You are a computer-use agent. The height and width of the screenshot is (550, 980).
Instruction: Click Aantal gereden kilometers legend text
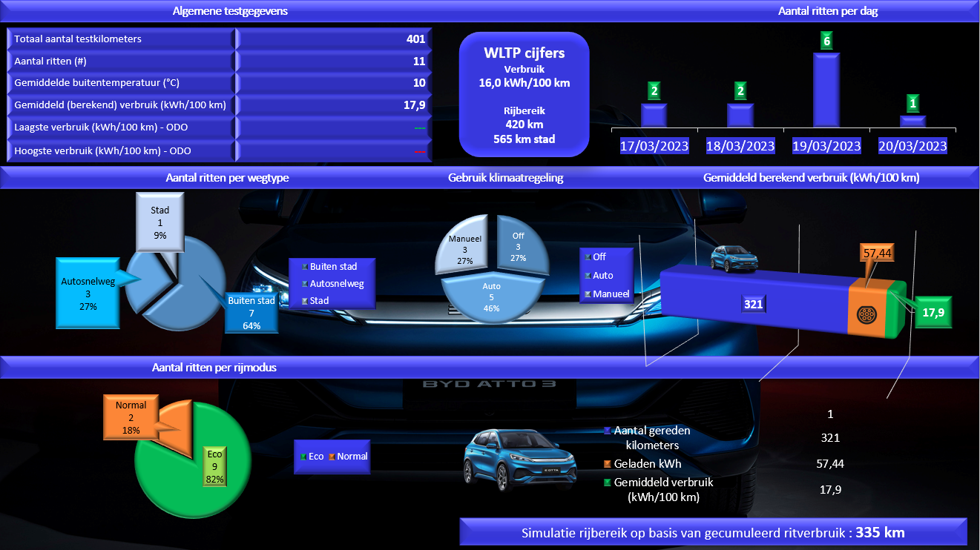(x=652, y=437)
